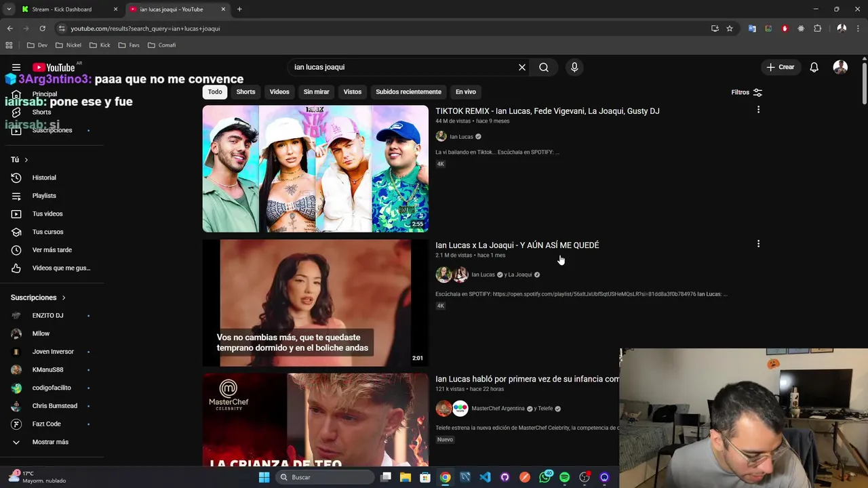Open Spotify from the taskbar
The image size is (868, 488).
tap(565, 477)
